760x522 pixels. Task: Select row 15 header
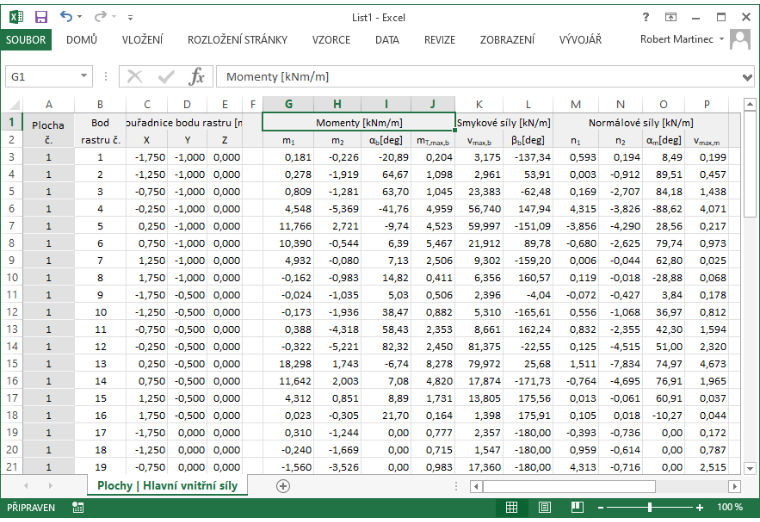pos(11,364)
